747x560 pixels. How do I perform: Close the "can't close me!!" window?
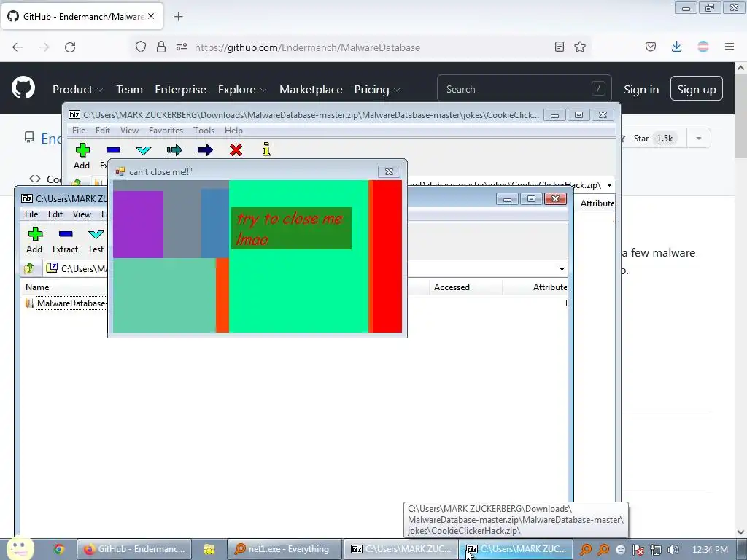coord(389,171)
